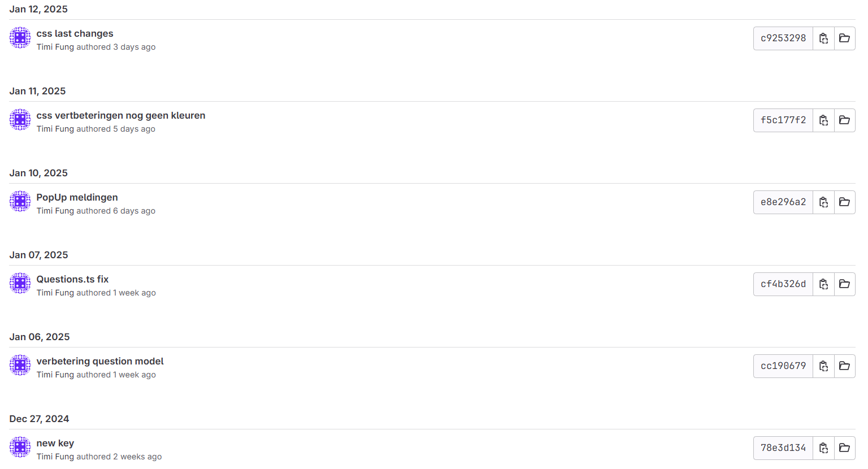This screenshot has width=868, height=469.
Task: Copy commit SHA e8e296a2
Action: pyautogui.click(x=823, y=202)
